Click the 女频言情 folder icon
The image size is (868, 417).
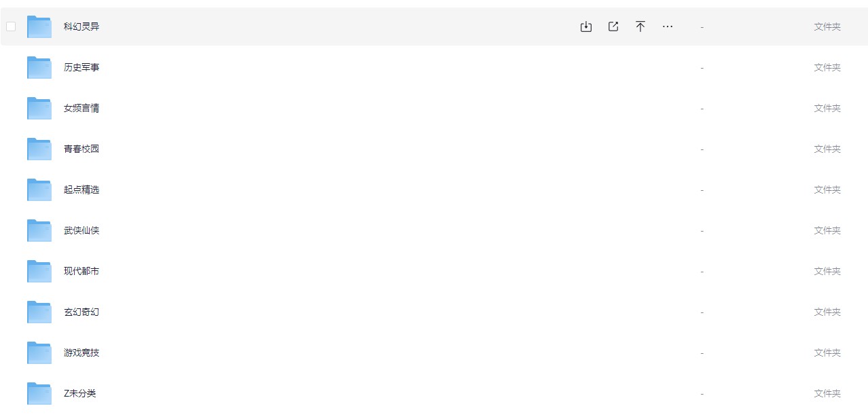point(39,108)
